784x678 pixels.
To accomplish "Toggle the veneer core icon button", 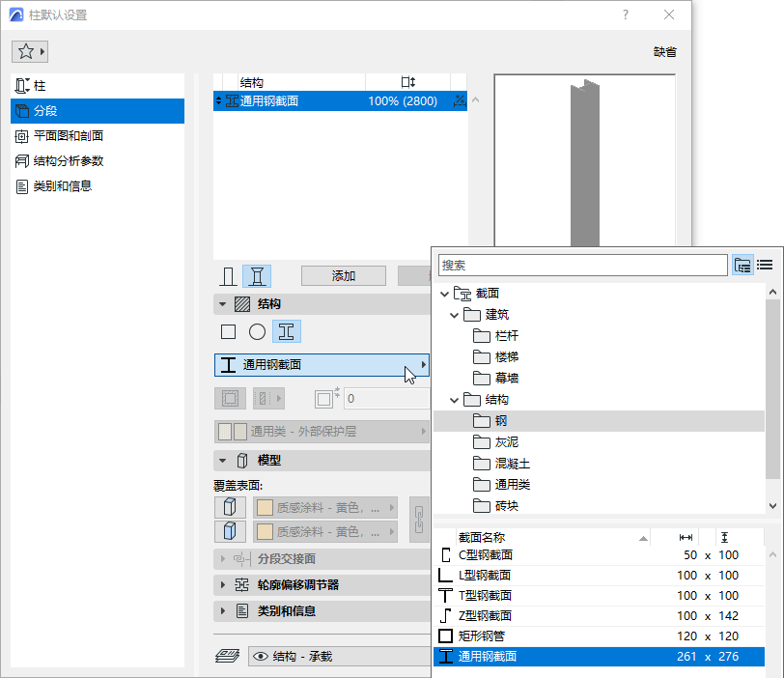I will (x=230, y=399).
